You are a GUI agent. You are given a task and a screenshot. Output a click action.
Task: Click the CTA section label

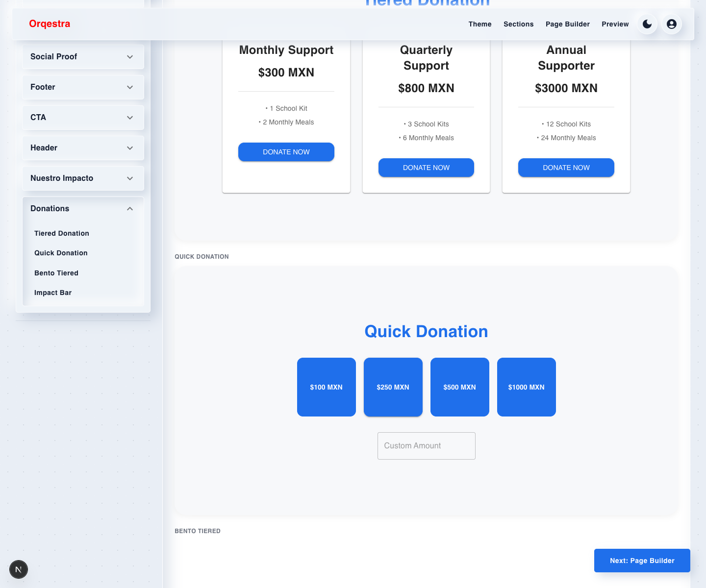pos(38,118)
